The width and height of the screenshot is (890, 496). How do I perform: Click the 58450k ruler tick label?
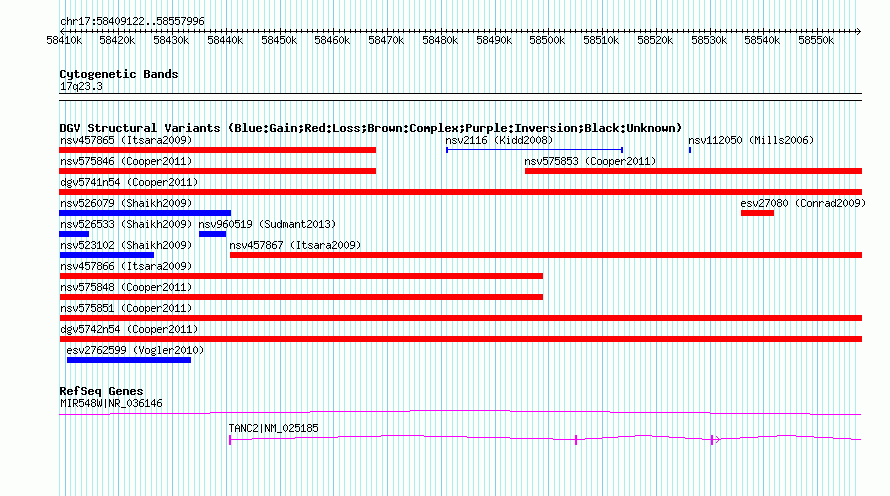279,40
